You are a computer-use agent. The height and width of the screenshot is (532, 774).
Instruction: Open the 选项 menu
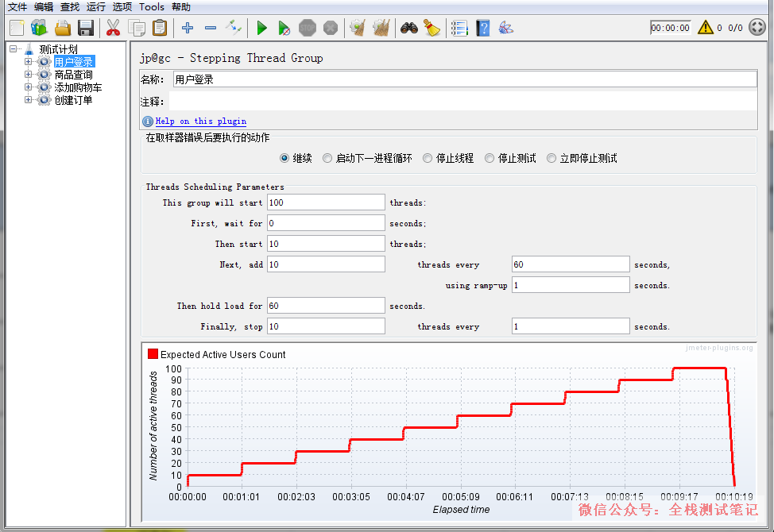[x=122, y=7]
